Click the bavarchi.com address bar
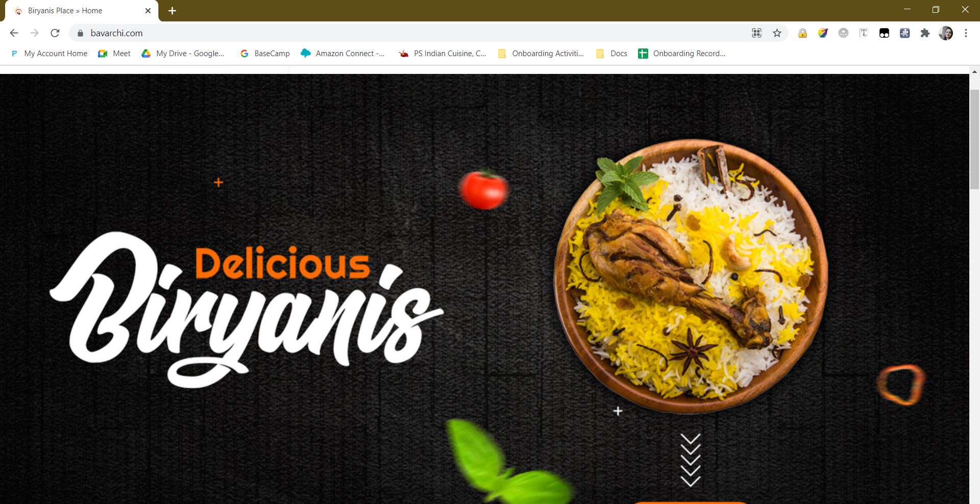Viewport: 980px width, 504px height. tap(408, 33)
